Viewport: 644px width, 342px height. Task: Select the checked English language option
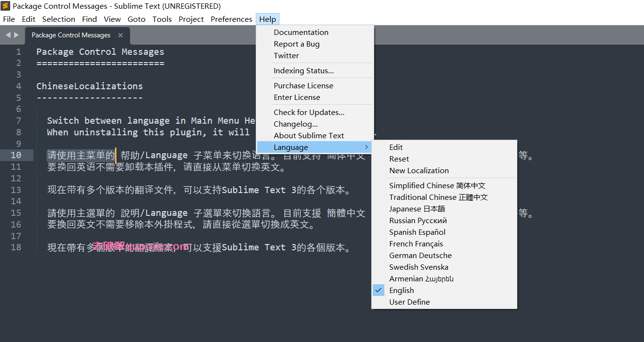tap(444, 290)
